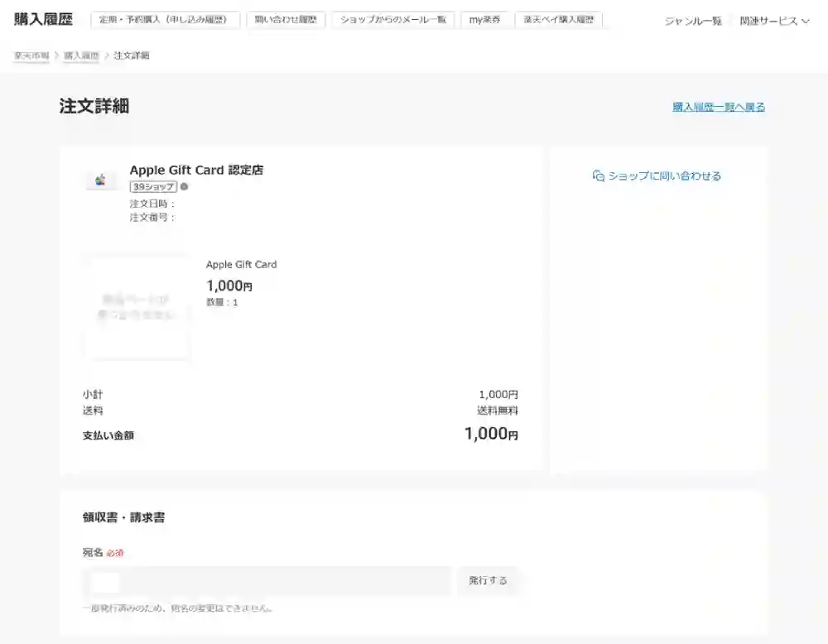
Task: Go to 購入履歴 breadcrumb
Action: click(x=81, y=55)
